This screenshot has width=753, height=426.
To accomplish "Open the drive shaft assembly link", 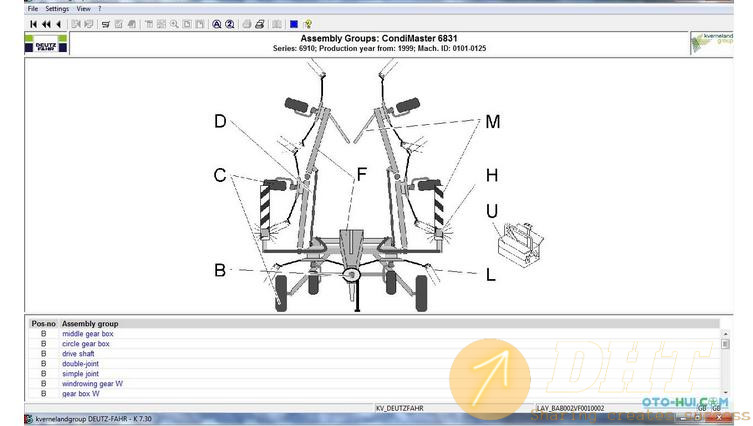I will [x=78, y=354].
